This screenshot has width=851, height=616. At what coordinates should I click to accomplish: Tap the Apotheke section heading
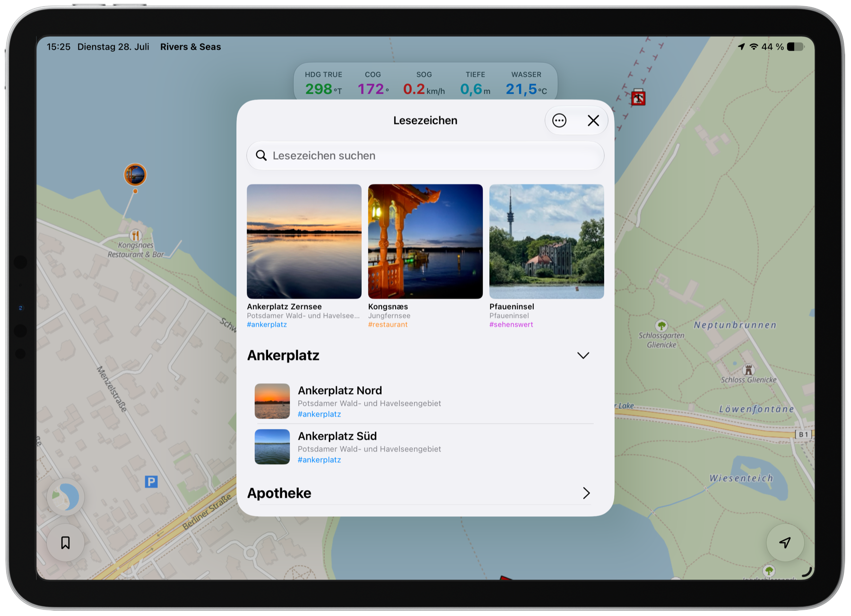(279, 493)
